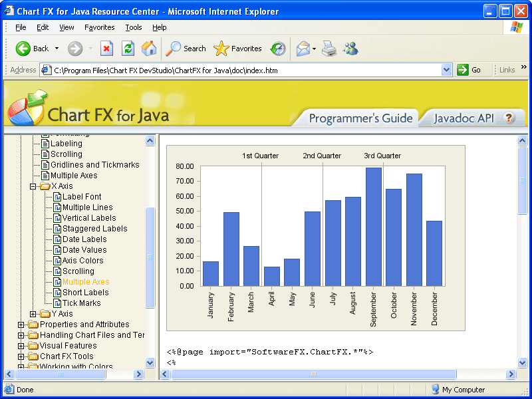The width and height of the screenshot is (532, 399).
Task: Click the Date Values chart page icon
Action: 57,250
